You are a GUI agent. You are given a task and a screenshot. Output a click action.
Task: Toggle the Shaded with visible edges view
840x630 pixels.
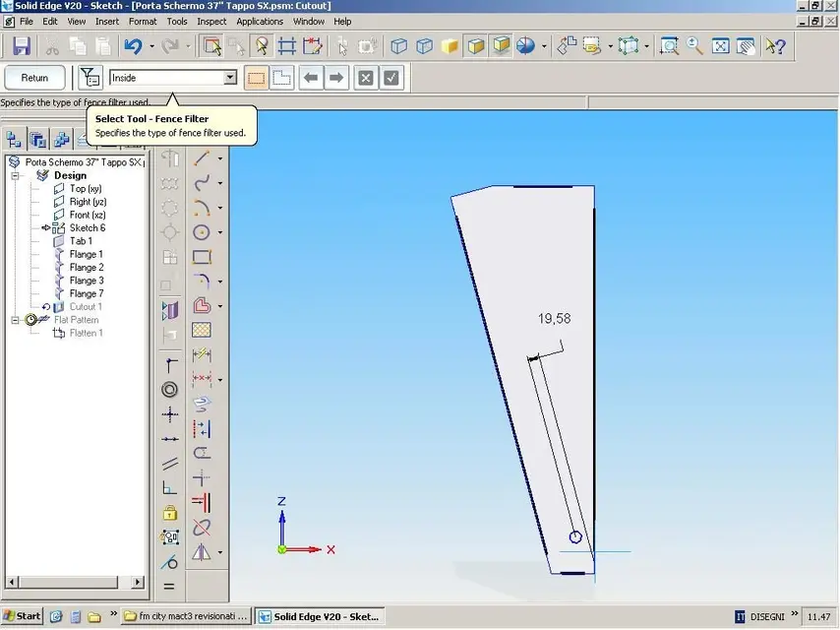(x=476, y=46)
